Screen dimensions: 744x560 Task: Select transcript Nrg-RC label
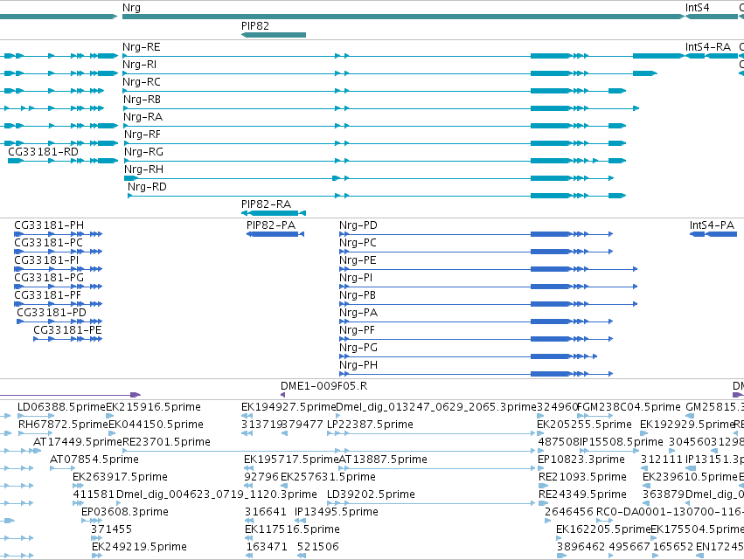[142, 82]
